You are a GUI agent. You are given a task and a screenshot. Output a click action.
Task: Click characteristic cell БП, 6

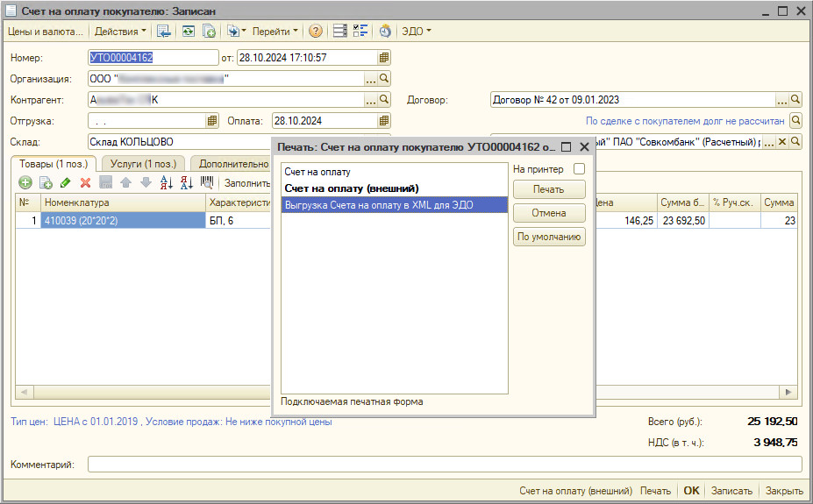click(239, 221)
